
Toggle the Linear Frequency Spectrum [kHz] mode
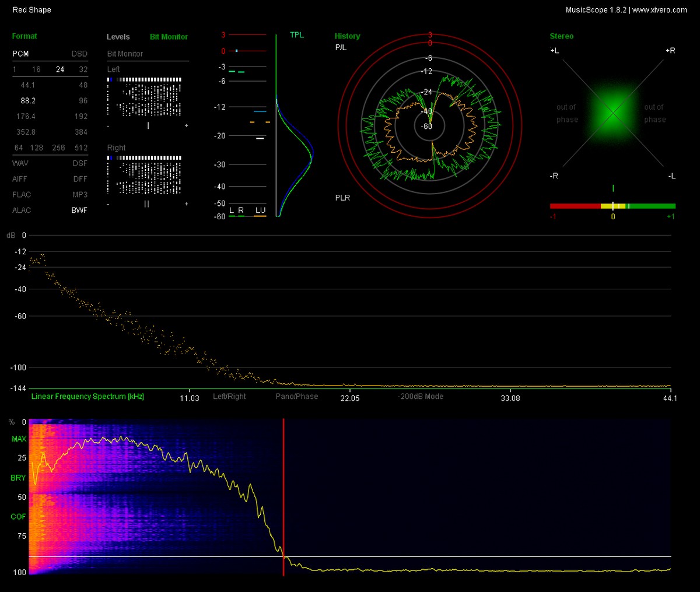pyautogui.click(x=87, y=397)
